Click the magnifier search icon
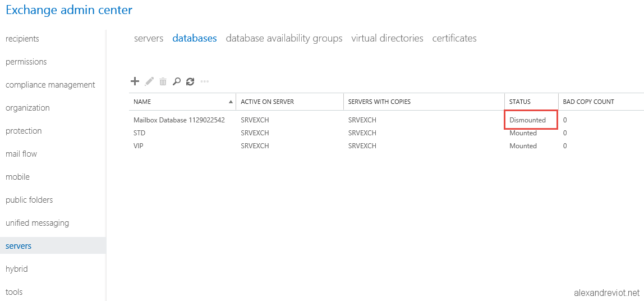Viewport: 644px width, 301px height. [x=176, y=81]
